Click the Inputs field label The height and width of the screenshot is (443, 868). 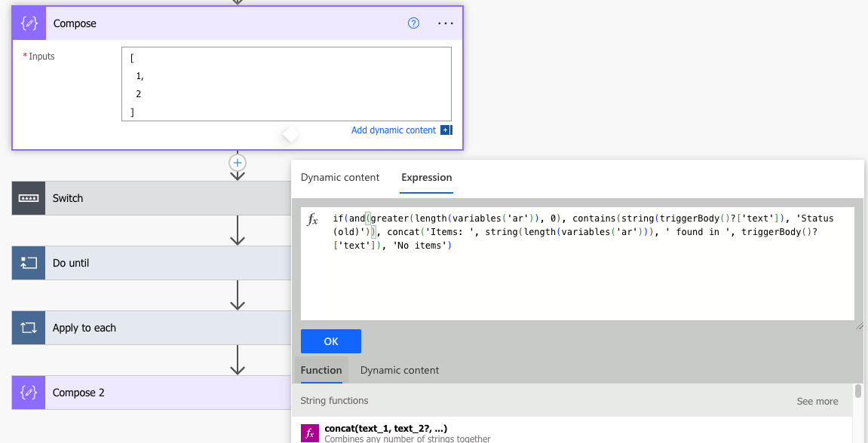[x=41, y=56]
